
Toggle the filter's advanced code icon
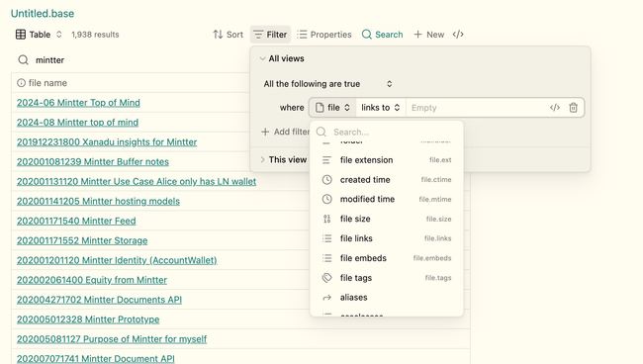555,108
